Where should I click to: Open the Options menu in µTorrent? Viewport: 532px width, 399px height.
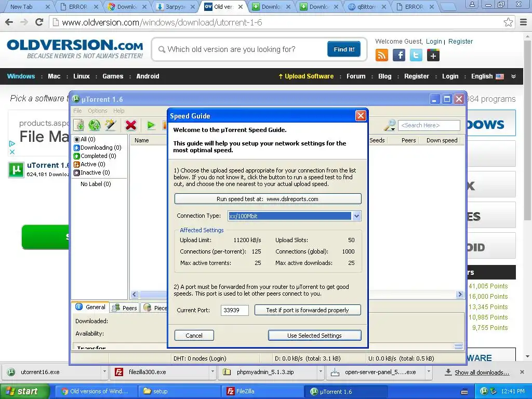(97, 111)
